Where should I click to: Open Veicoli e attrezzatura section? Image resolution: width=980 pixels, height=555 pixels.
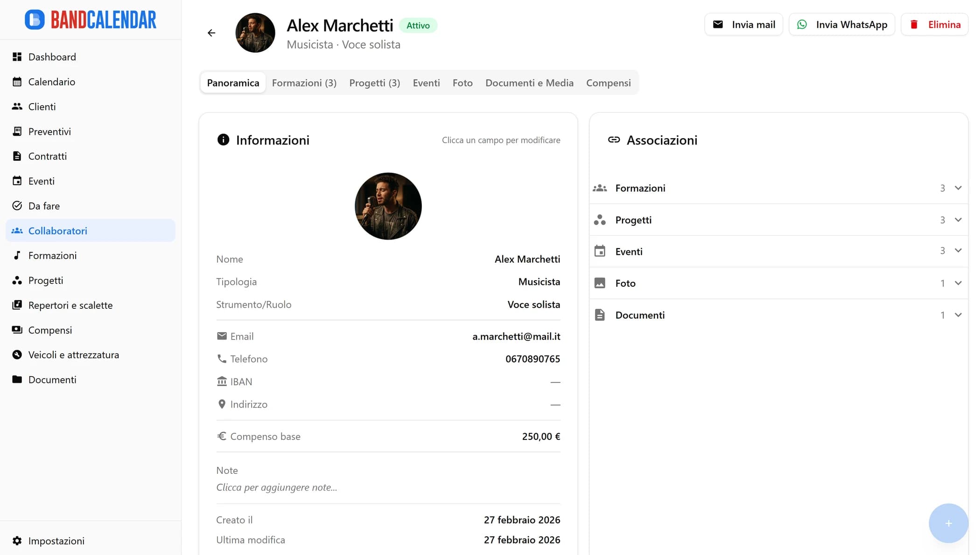(x=74, y=354)
